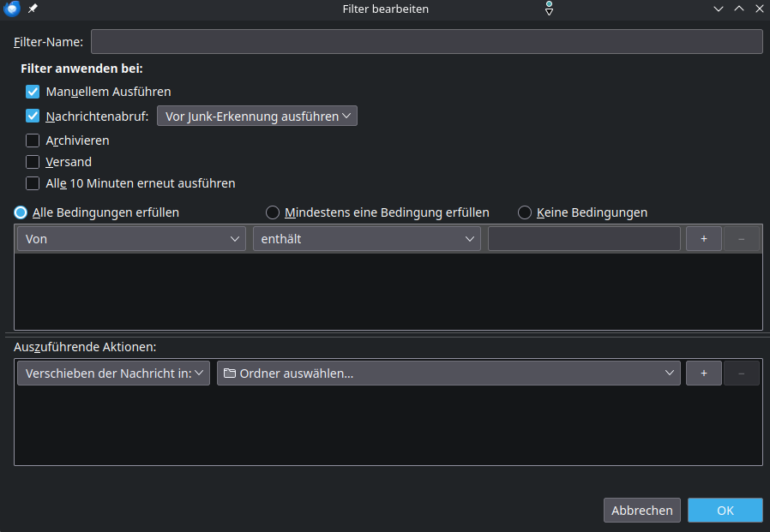Expand the Von condition field dropdown
770x532 pixels.
pyautogui.click(x=132, y=239)
